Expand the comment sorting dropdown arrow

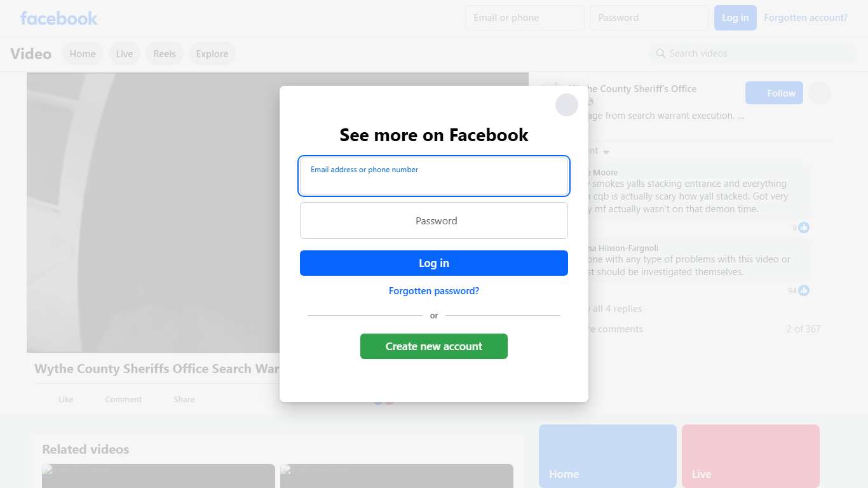606,152
